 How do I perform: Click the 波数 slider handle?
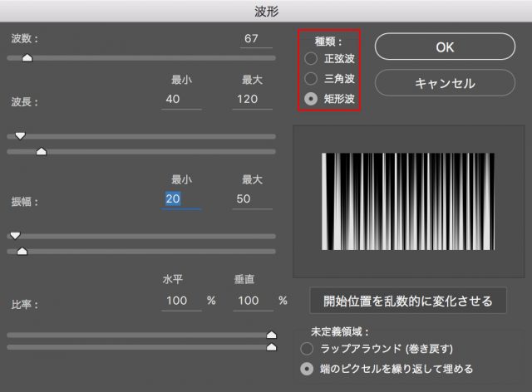[27, 58]
